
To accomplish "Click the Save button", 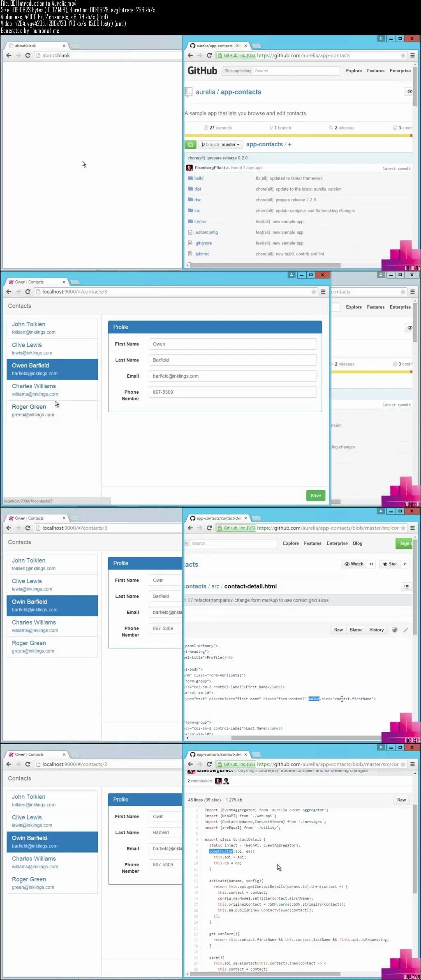I will (x=316, y=496).
